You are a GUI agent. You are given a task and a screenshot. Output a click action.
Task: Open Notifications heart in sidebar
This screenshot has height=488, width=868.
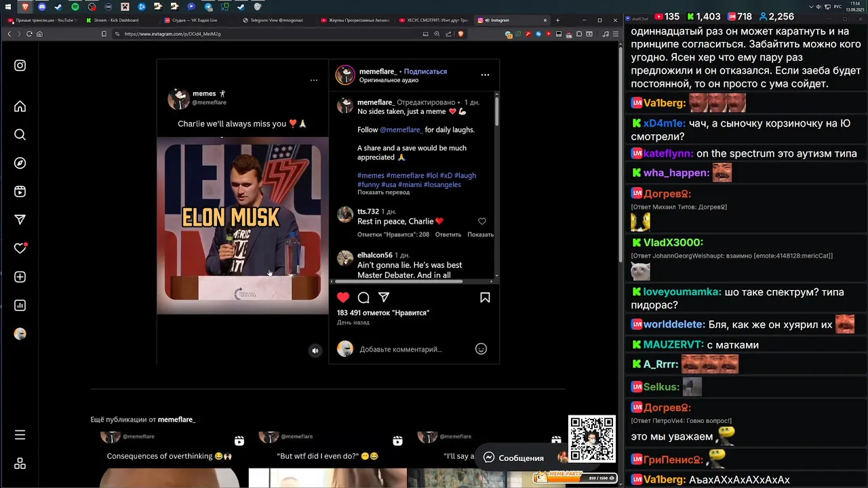[x=20, y=249]
